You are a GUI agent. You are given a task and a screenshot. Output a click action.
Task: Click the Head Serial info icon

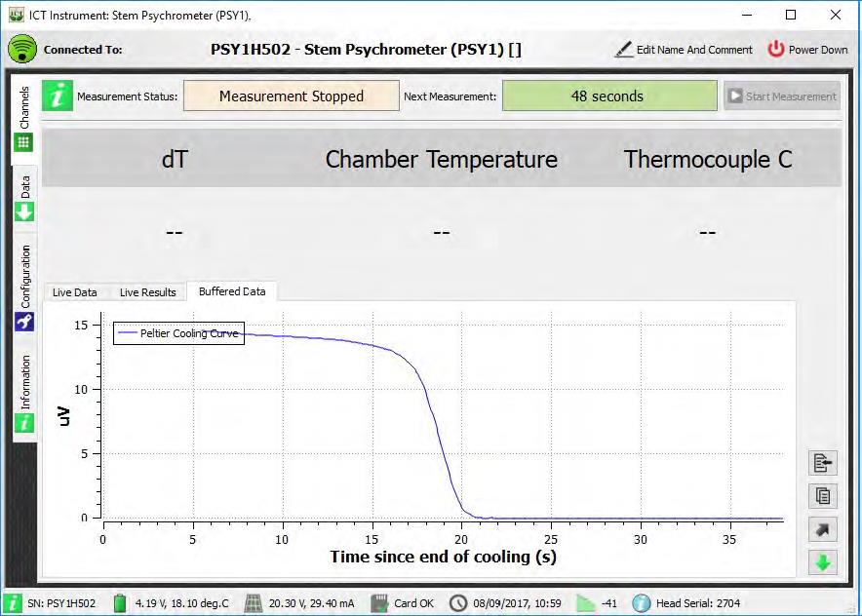pyautogui.click(x=642, y=603)
